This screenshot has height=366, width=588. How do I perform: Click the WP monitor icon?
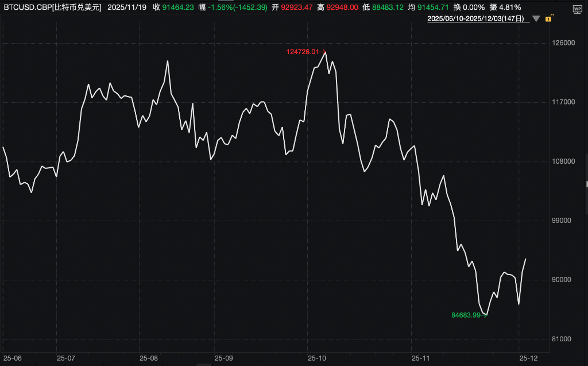click(577, 10)
